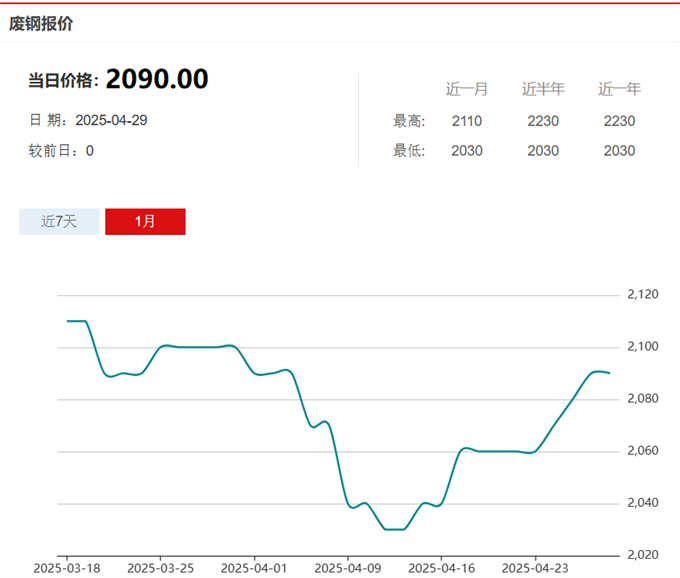Click the 2025-04-01 axis label
The width and height of the screenshot is (680, 578).
[254, 568]
